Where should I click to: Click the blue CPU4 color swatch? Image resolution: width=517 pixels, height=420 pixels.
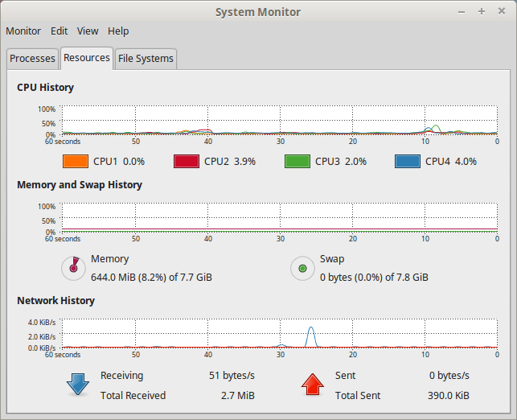(408, 162)
